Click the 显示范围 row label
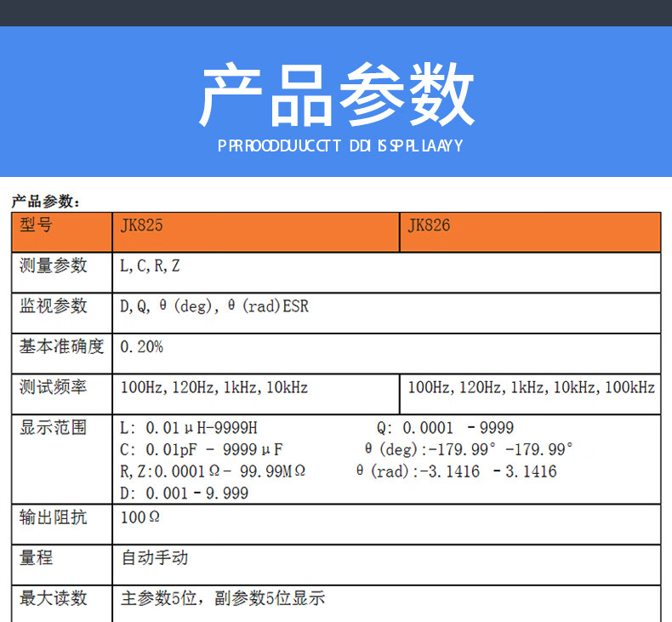 [x=53, y=427]
